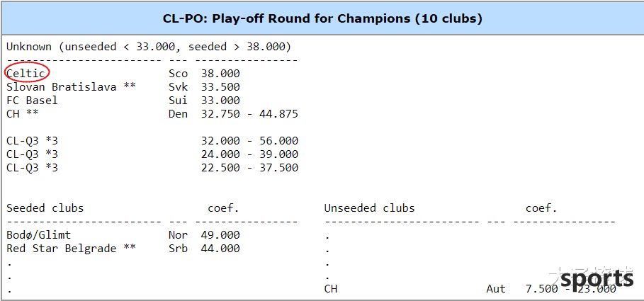The height and width of the screenshot is (301, 644).
Task: Select CH ** Denmark row
Action: pyautogui.click(x=152, y=114)
